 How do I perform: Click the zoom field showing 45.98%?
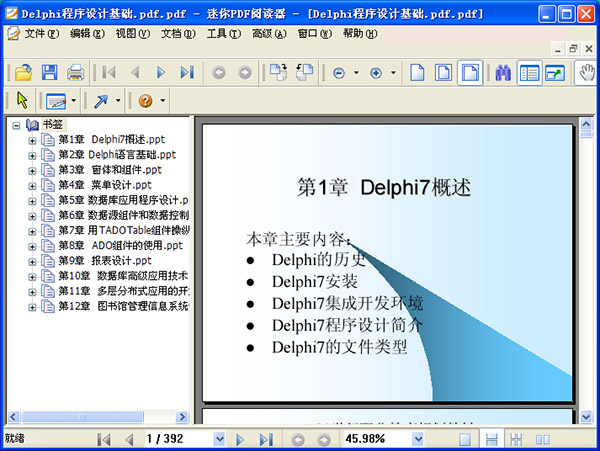pyautogui.click(x=378, y=439)
